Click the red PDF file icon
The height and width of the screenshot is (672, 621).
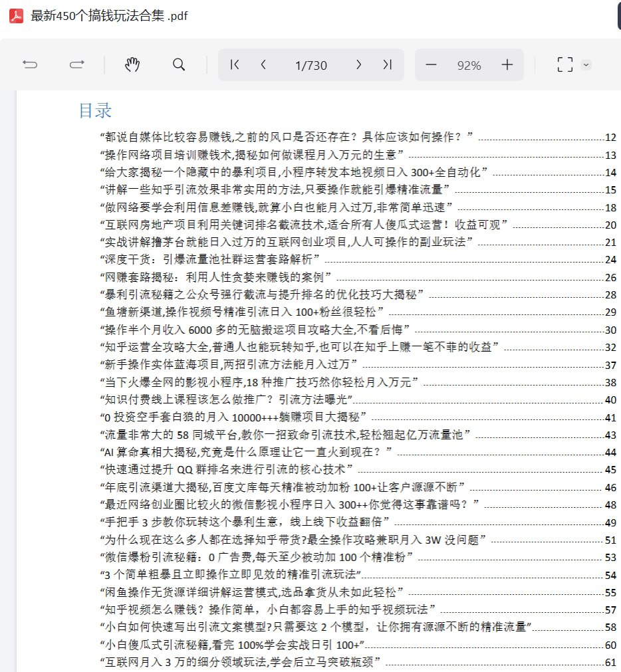[16, 15]
